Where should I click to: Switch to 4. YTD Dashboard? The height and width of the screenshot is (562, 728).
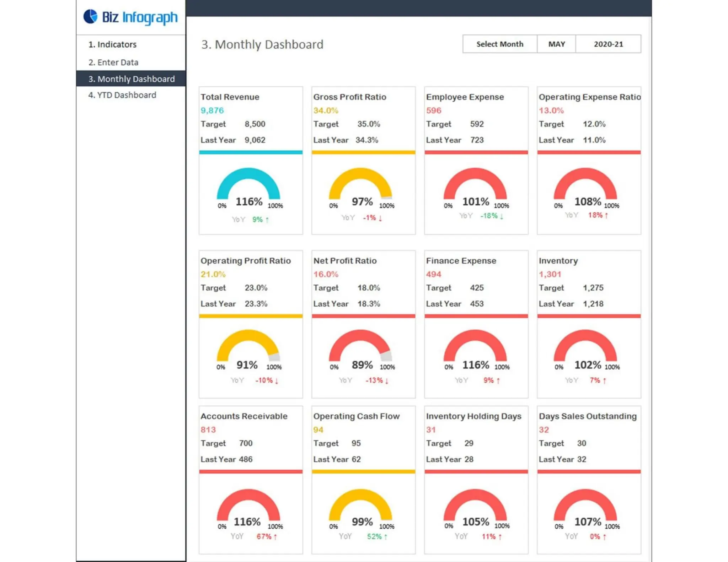pos(122,95)
